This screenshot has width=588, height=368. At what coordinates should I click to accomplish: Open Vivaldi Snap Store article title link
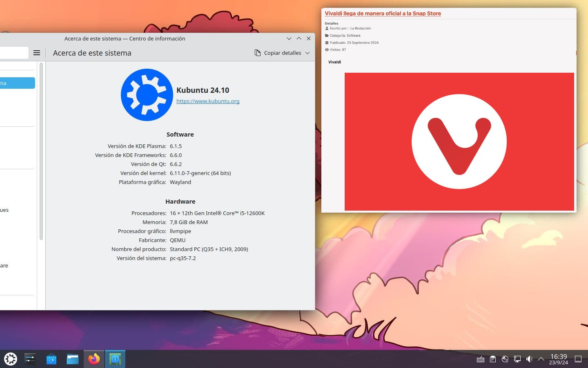click(x=383, y=13)
